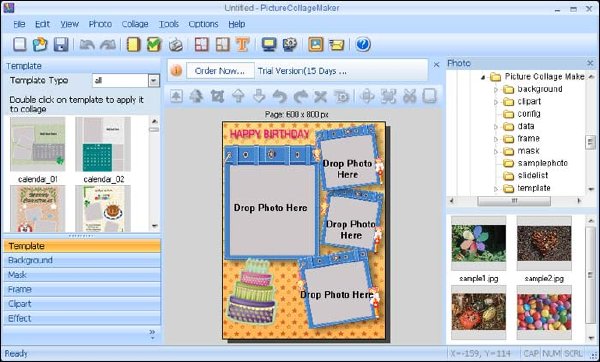Click the delete X icon in edit toolbar

pos(320,96)
